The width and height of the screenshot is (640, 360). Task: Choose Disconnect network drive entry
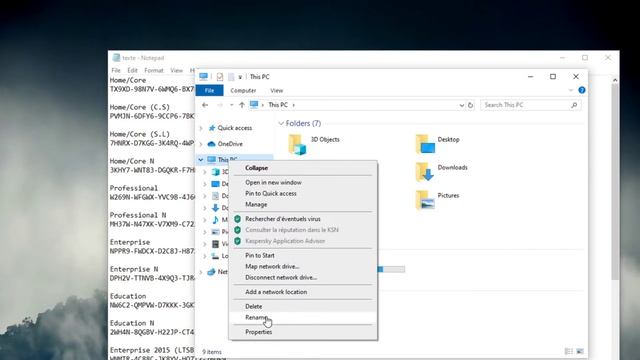click(x=281, y=277)
